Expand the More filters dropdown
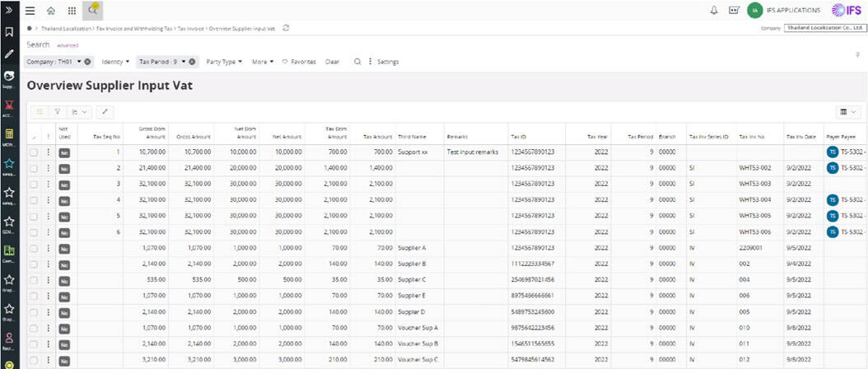The width and height of the screenshot is (868, 369). [263, 62]
